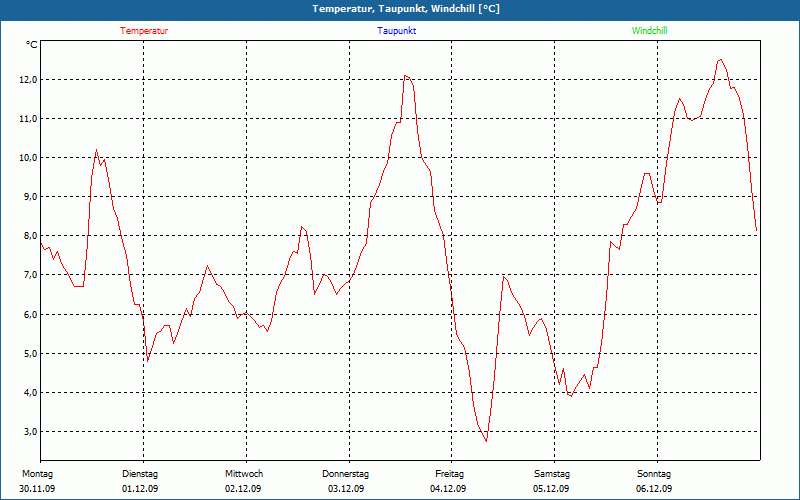Viewport: 800px width, 500px height.
Task: Click the Freitag day label
Action: 449,474
